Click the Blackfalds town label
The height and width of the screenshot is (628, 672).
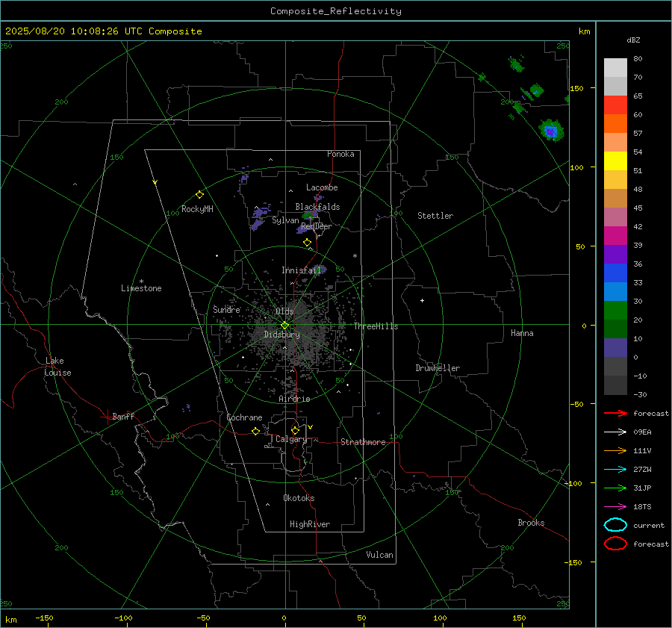317,207
